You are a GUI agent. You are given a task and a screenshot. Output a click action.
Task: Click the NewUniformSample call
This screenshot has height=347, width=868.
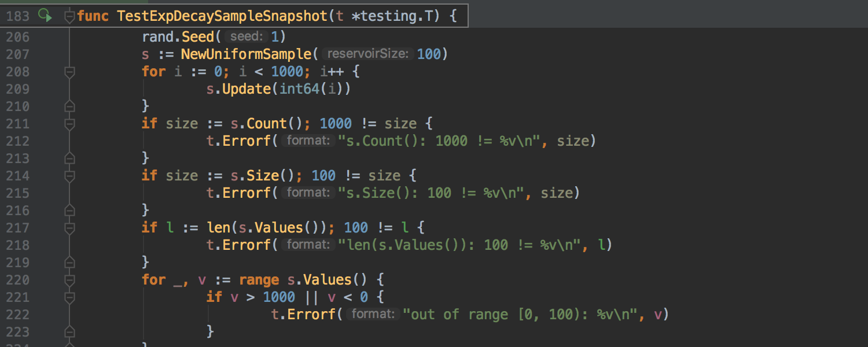coord(247,54)
